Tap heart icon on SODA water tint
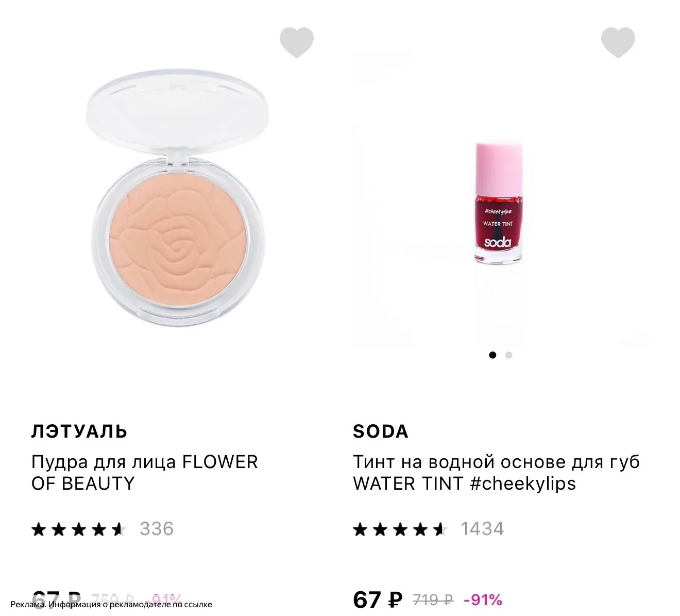Screen dimensions: 680x616 click(x=618, y=42)
